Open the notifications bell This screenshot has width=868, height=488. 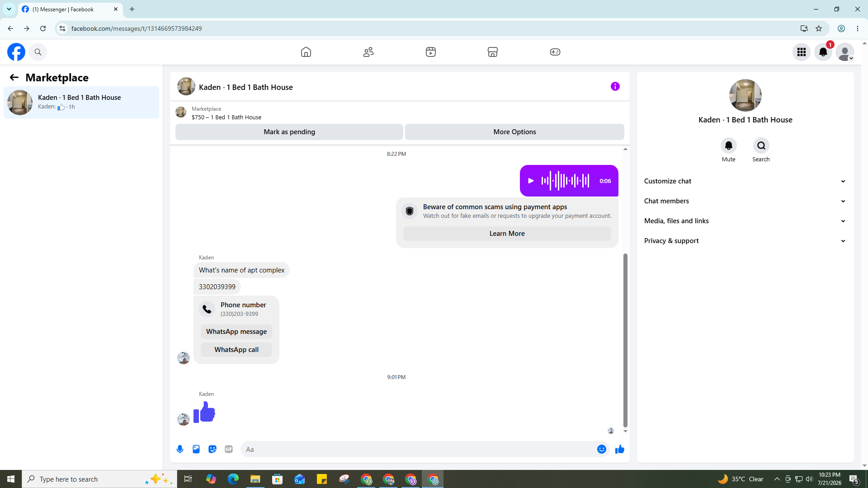823,52
